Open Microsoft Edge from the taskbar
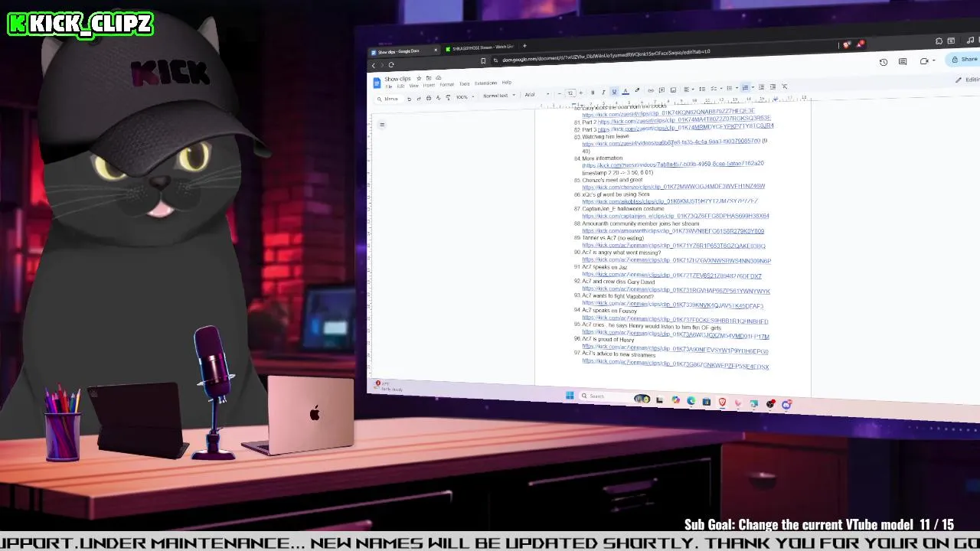Screen dimensions: 980x551 click(691, 400)
